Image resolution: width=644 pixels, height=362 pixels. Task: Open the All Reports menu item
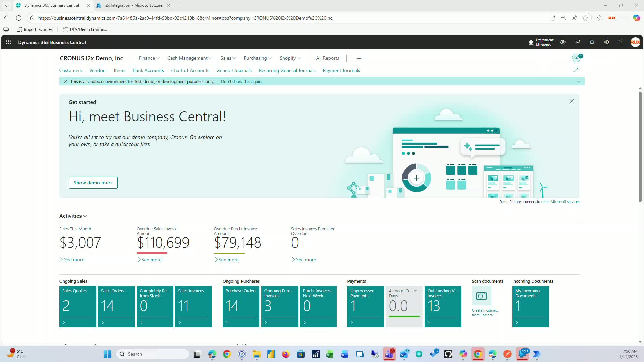(x=327, y=58)
